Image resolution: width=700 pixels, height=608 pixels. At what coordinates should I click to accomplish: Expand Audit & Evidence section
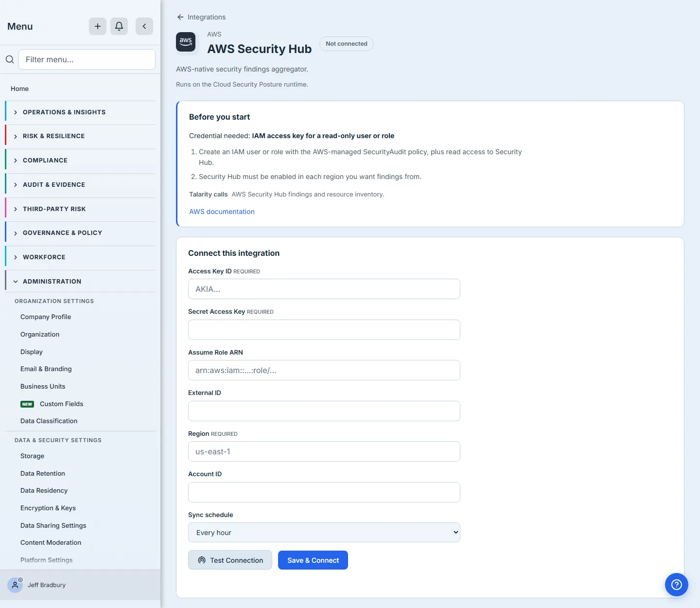click(x=81, y=185)
